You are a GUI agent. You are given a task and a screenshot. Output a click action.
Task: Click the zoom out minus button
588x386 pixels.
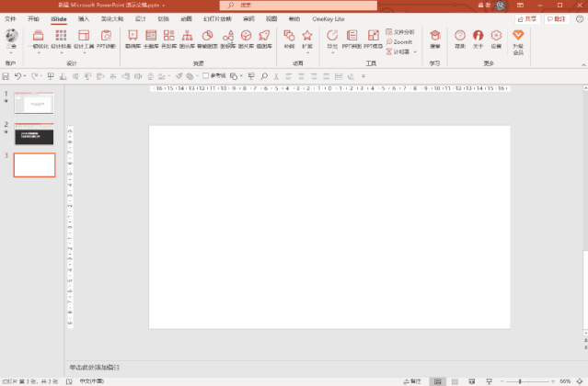(502, 381)
